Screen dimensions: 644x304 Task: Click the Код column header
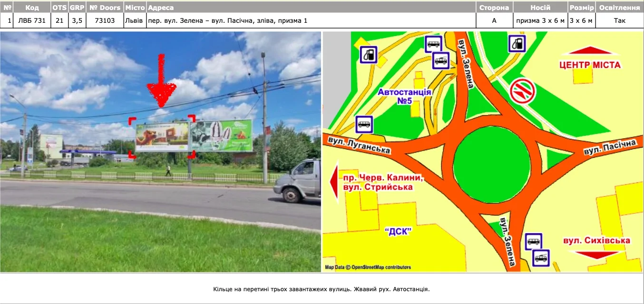pyautogui.click(x=32, y=8)
